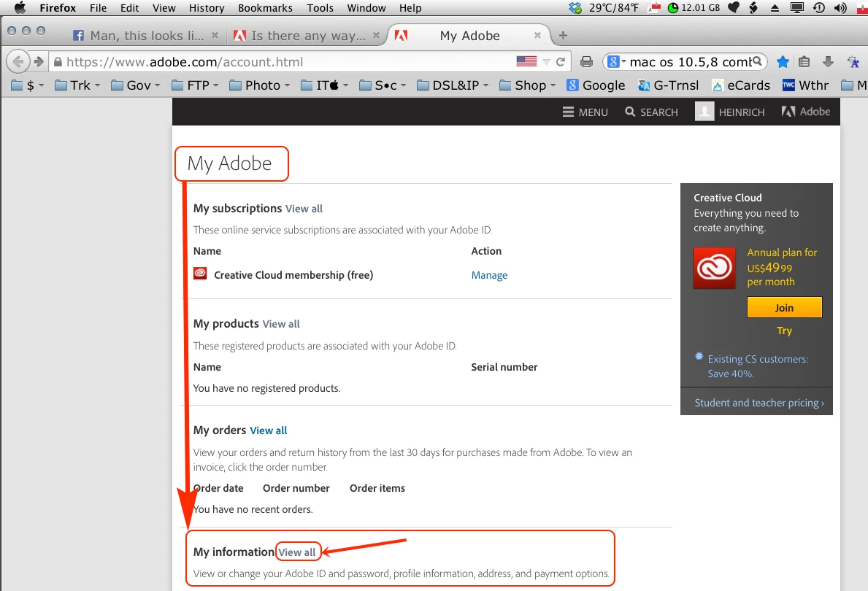Viewport: 868px width, 591px height.
Task: Open the search engine selector dropdown
Action: tap(617, 61)
